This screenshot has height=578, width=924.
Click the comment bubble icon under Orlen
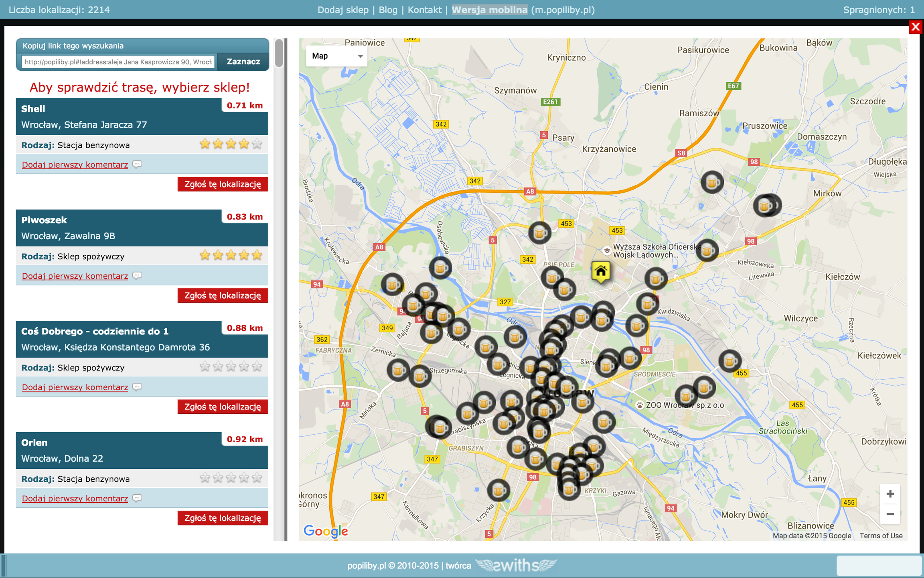pyautogui.click(x=137, y=498)
